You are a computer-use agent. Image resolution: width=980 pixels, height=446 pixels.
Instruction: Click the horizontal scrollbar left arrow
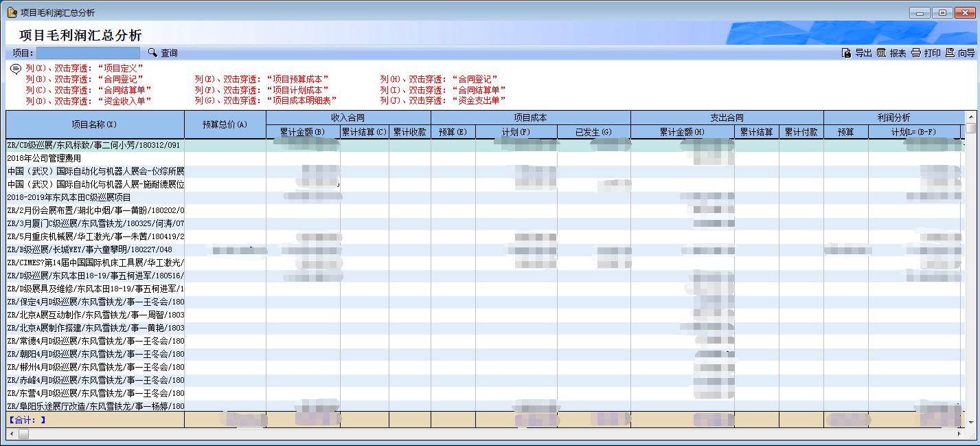(11, 434)
